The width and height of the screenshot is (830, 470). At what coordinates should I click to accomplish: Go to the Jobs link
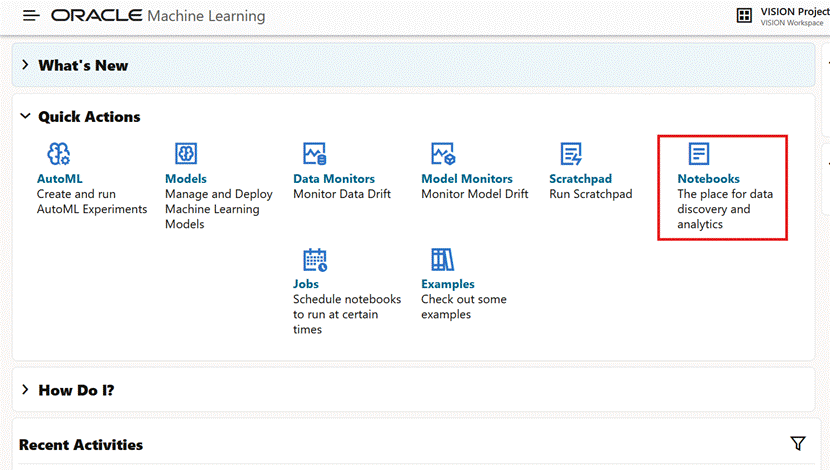tap(306, 284)
